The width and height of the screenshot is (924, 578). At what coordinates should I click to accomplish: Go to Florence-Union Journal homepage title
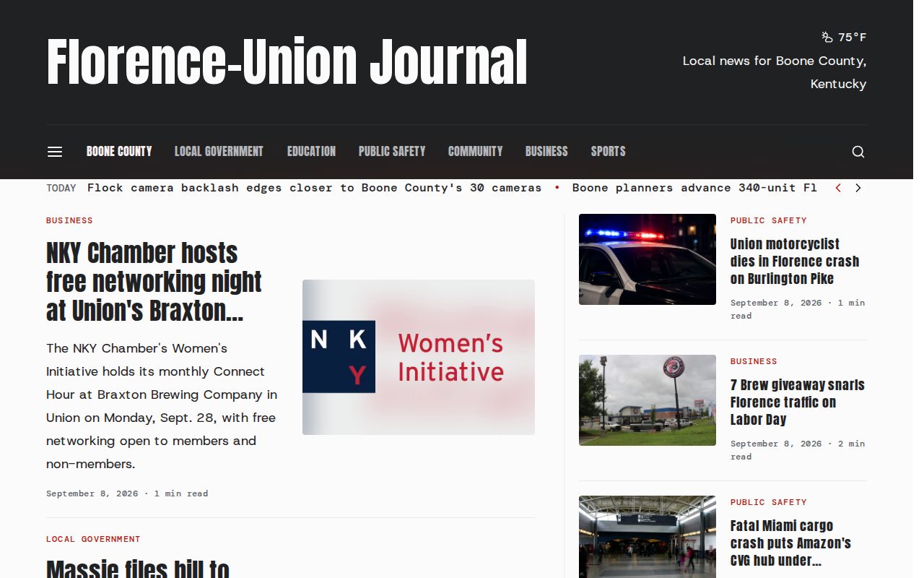tap(287, 62)
